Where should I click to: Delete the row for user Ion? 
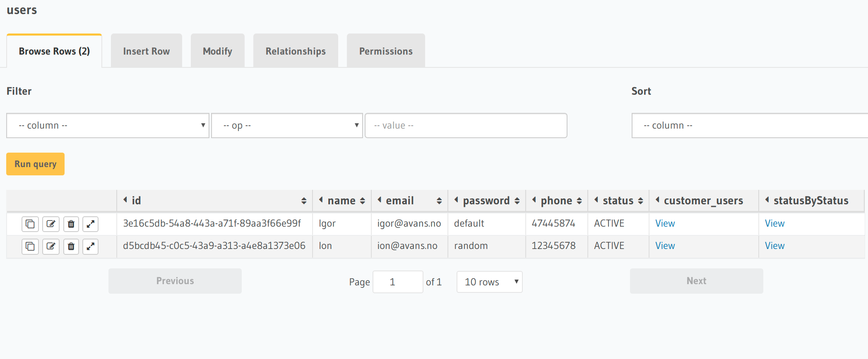pyautogui.click(x=71, y=247)
